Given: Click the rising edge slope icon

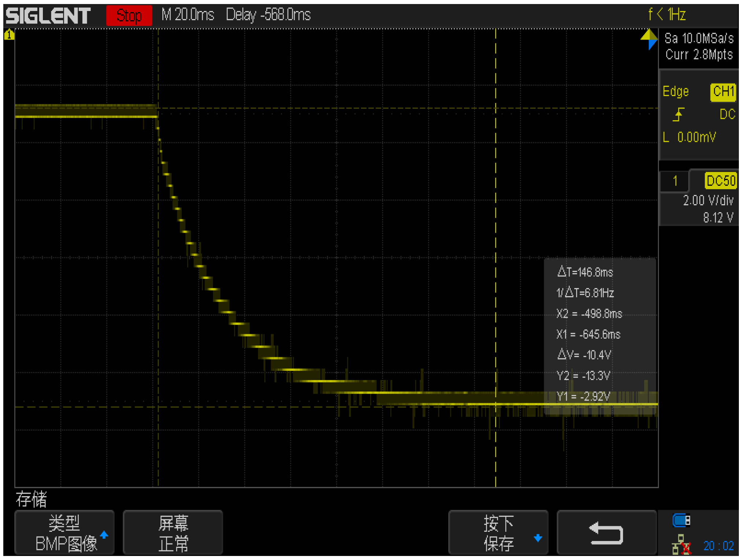Looking at the screenshot, I should (x=678, y=114).
